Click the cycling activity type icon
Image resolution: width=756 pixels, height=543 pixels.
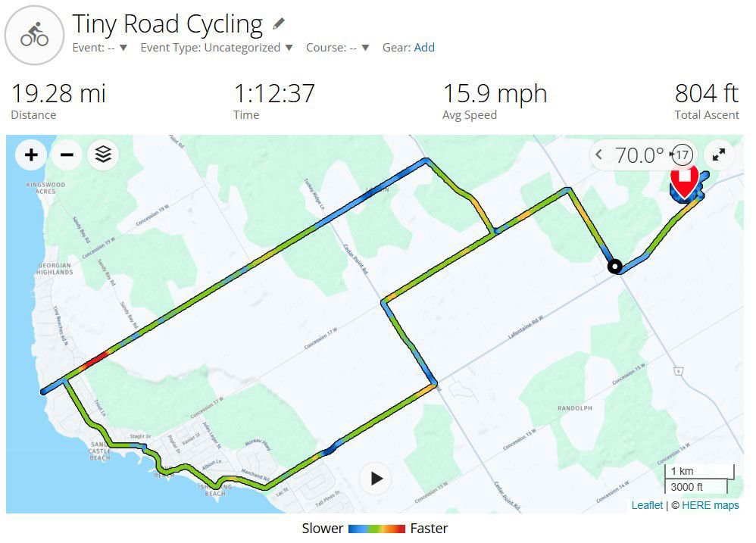pos(34,35)
